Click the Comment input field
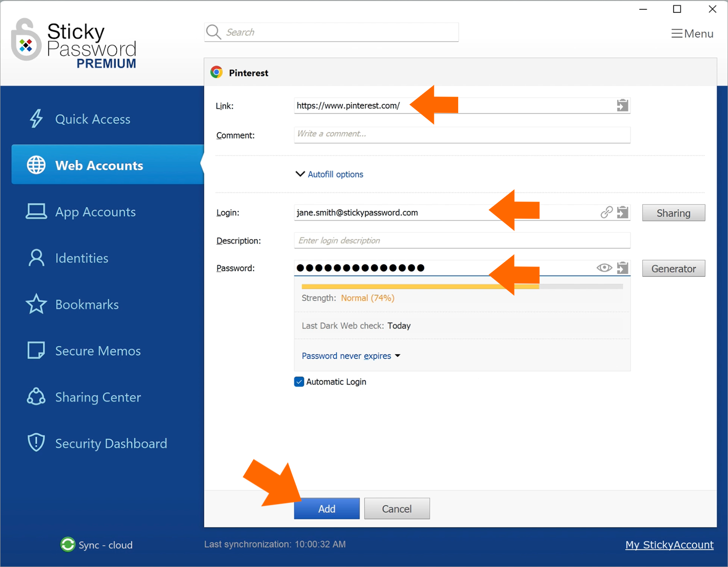728x567 pixels. pos(462,135)
